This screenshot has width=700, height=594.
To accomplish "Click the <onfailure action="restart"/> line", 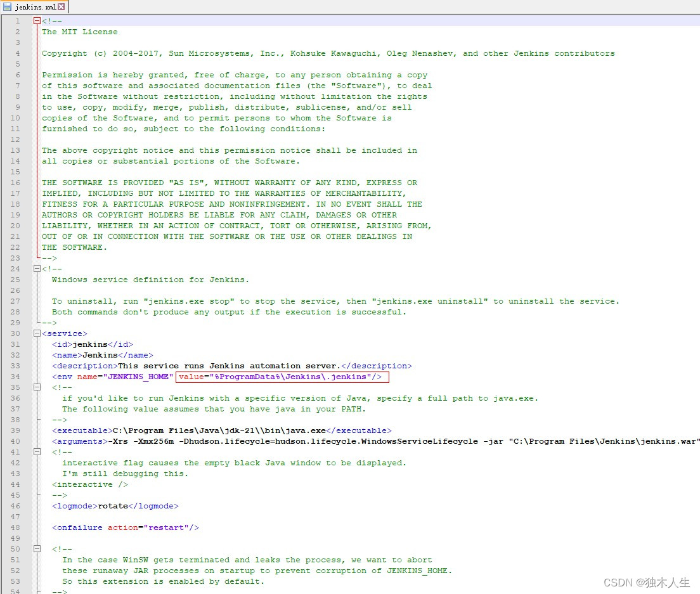I will click(x=126, y=527).
